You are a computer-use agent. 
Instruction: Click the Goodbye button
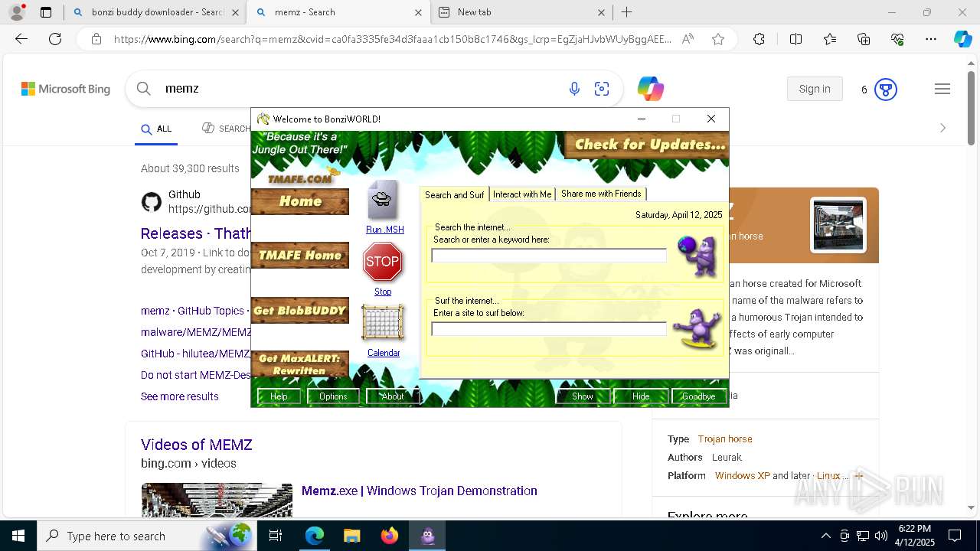pos(698,396)
